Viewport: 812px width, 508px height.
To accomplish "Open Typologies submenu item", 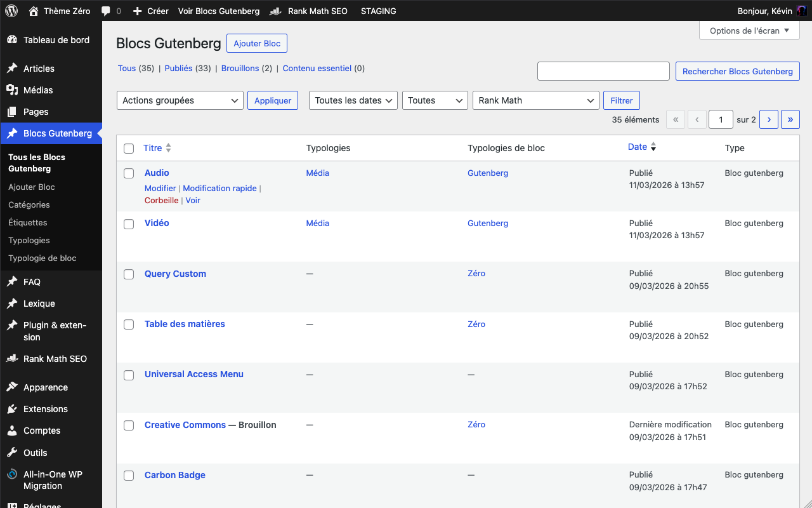I will 29,240.
